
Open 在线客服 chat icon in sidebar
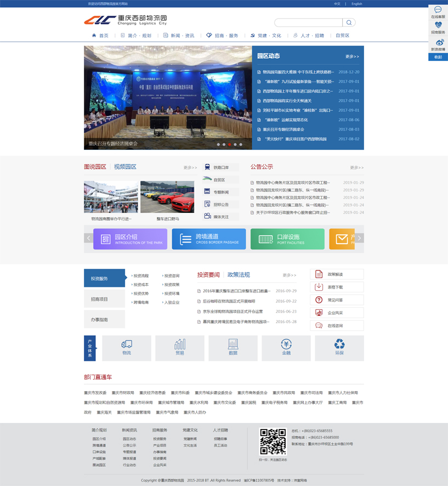pyautogui.click(x=438, y=10)
